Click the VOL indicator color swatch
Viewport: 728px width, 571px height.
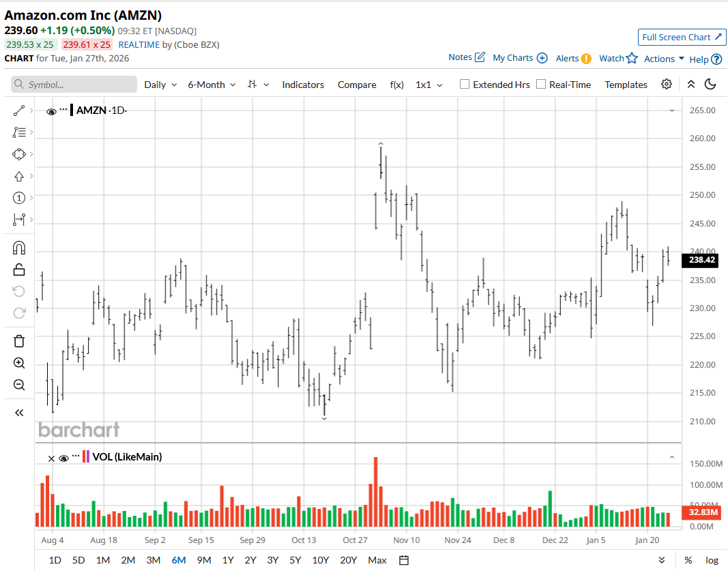(x=86, y=456)
